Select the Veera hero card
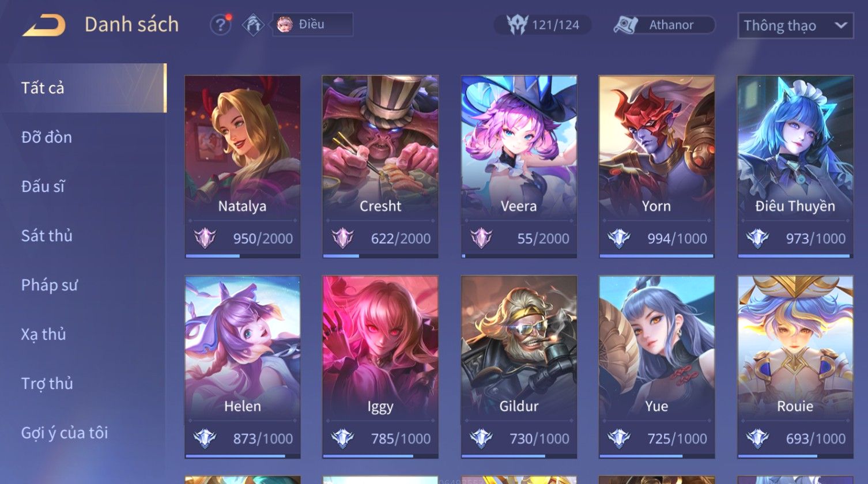868x484 pixels. (519, 167)
